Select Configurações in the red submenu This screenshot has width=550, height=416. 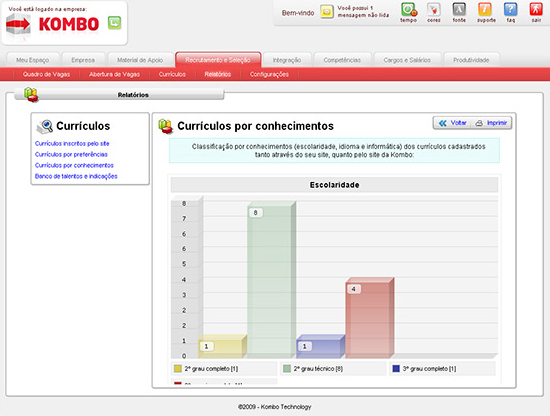tap(269, 74)
